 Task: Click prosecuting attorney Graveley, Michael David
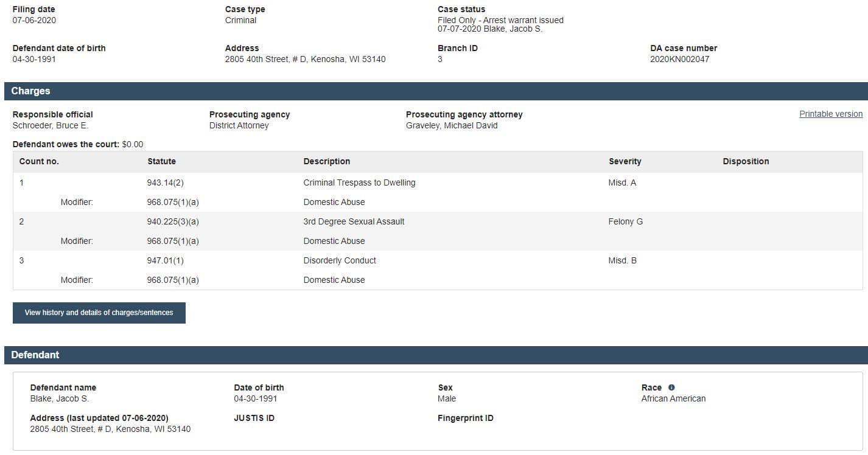(452, 125)
